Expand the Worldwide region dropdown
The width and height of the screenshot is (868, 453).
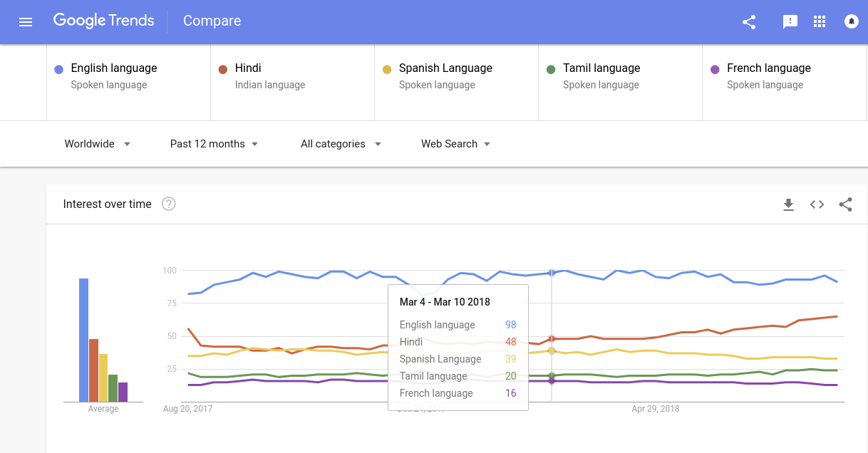coord(98,144)
